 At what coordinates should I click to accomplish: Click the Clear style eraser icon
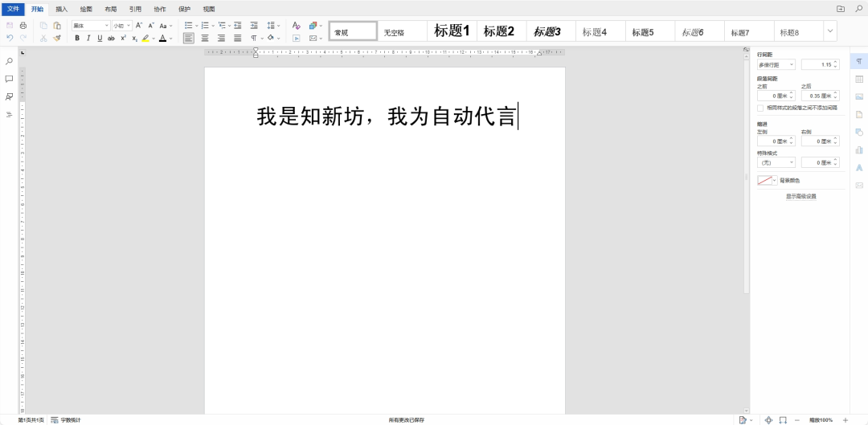tap(296, 26)
